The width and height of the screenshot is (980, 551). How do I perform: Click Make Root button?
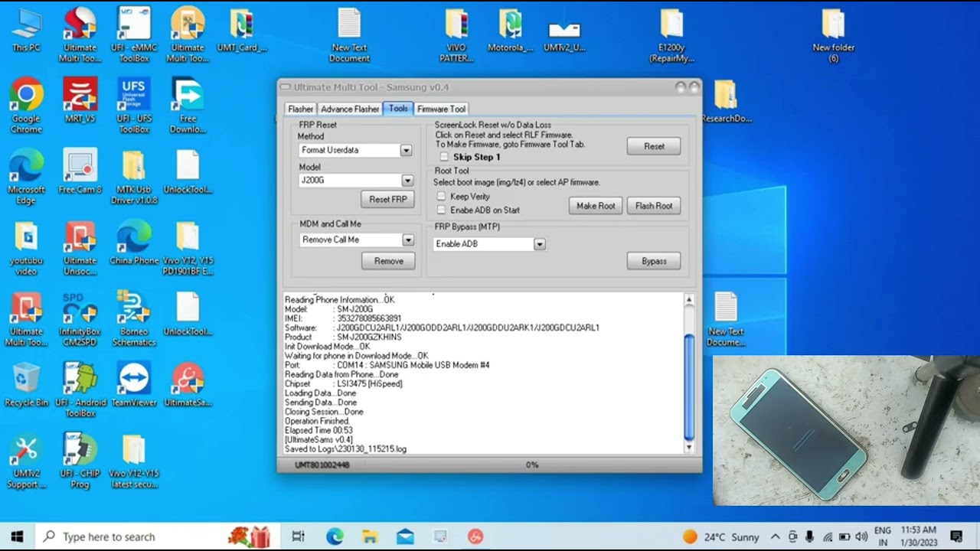(596, 205)
